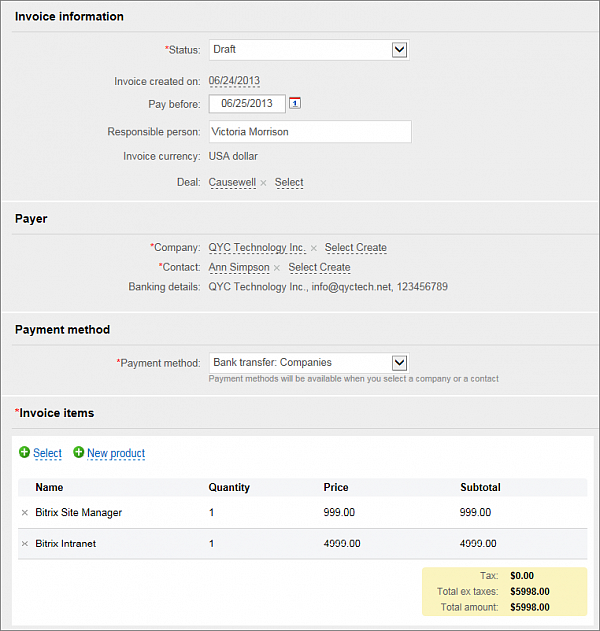The height and width of the screenshot is (631, 600).
Task: Open the Ann Simpson contact link
Action: (x=238, y=268)
